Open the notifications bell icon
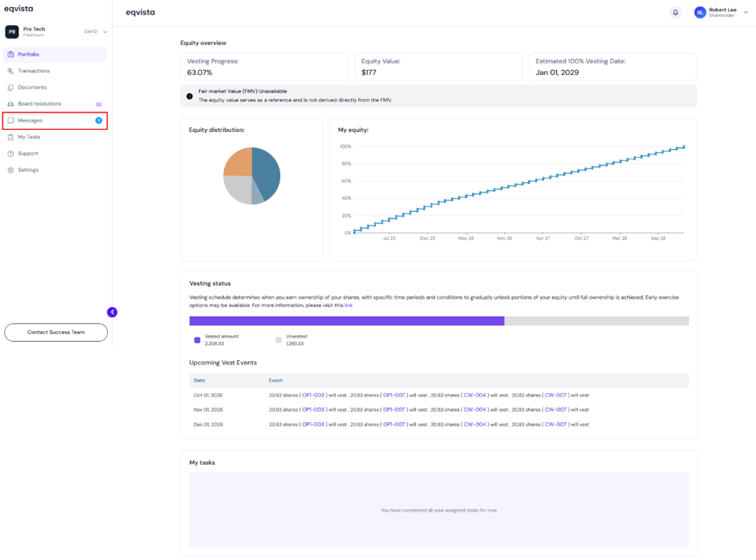 tap(675, 13)
